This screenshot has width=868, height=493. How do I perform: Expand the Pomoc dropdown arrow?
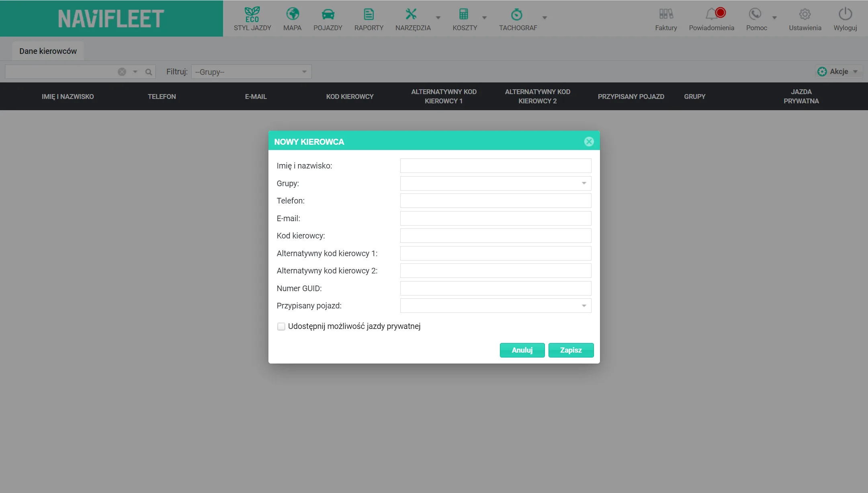[775, 18]
